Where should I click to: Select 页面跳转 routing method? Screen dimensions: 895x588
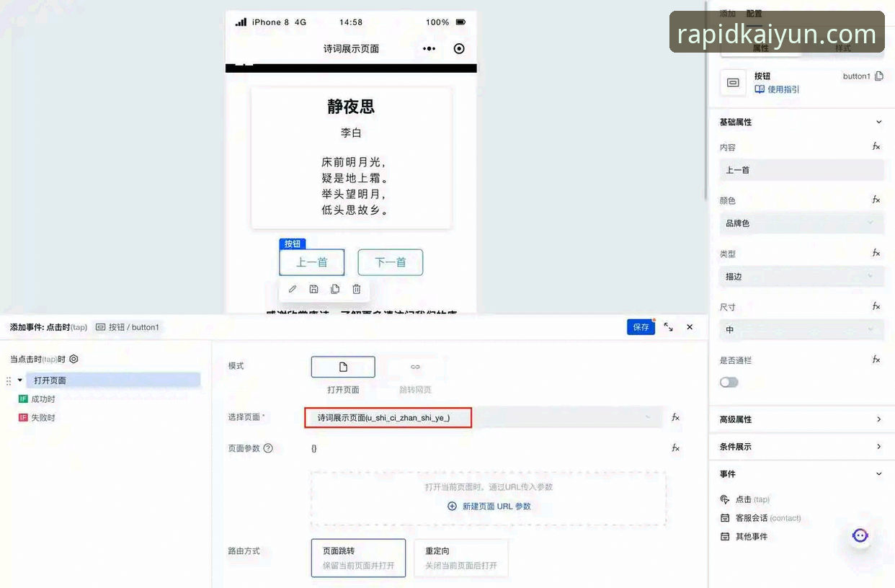point(358,558)
